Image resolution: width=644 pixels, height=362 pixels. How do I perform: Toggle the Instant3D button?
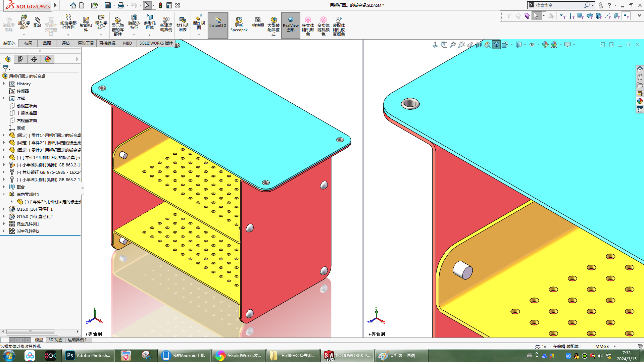(x=218, y=25)
